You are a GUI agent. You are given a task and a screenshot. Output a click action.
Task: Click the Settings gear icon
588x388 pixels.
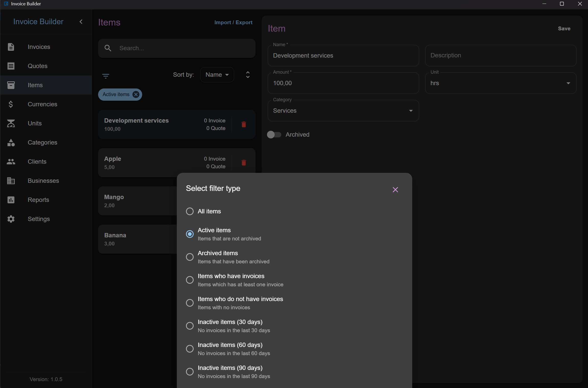pos(11,219)
